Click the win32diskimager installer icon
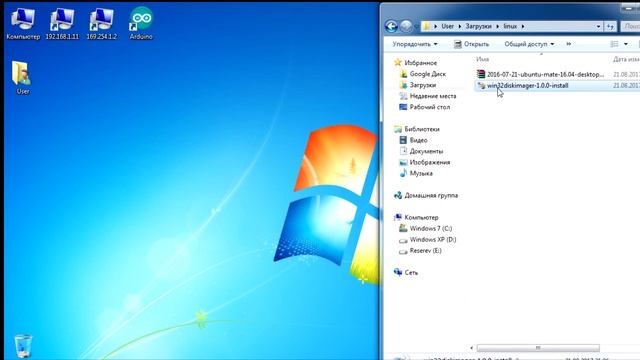Image resolution: width=640 pixels, height=360 pixels. [481, 85]
